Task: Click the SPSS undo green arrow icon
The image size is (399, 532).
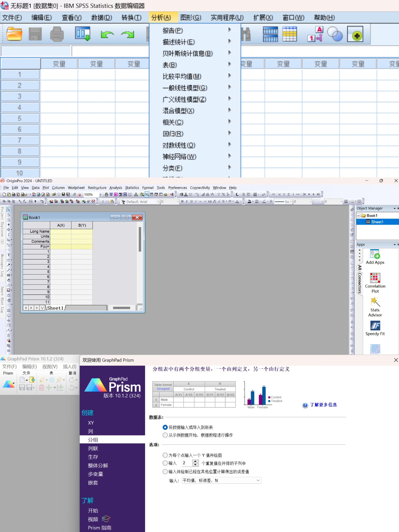Action: pos(107,34)
